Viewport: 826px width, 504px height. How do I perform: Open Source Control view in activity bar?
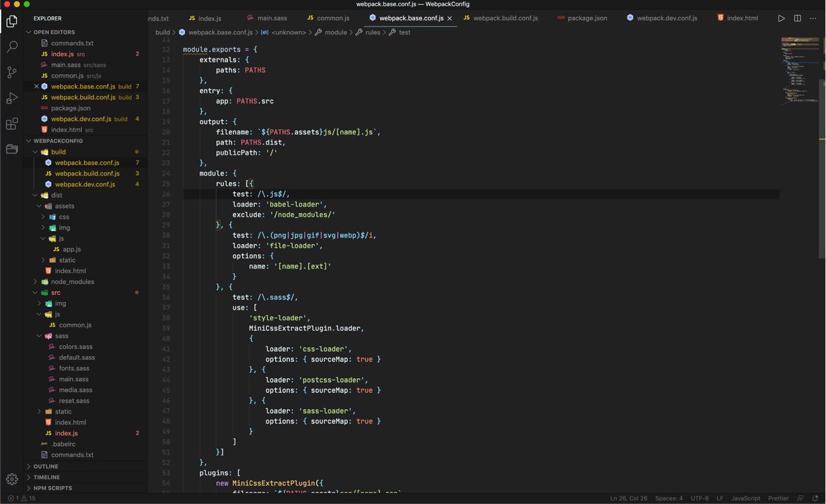(12, 72)
